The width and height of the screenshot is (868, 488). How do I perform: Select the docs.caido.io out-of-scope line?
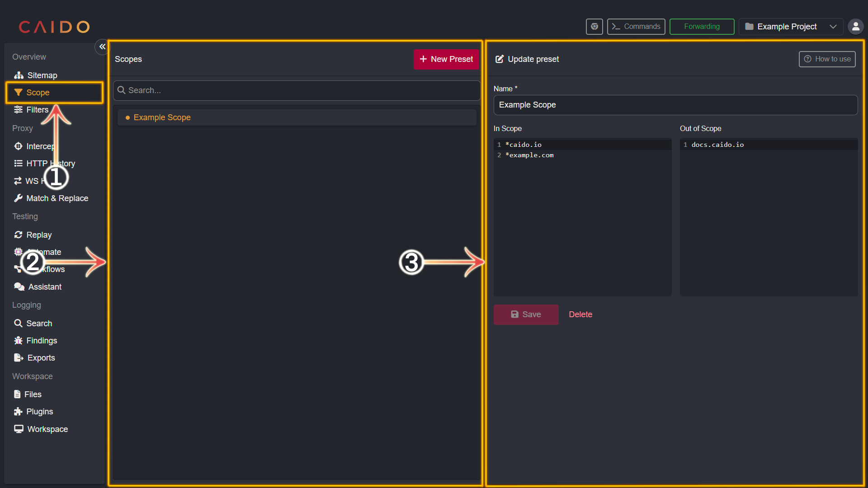pyautogui.click(x=718, y=145)
